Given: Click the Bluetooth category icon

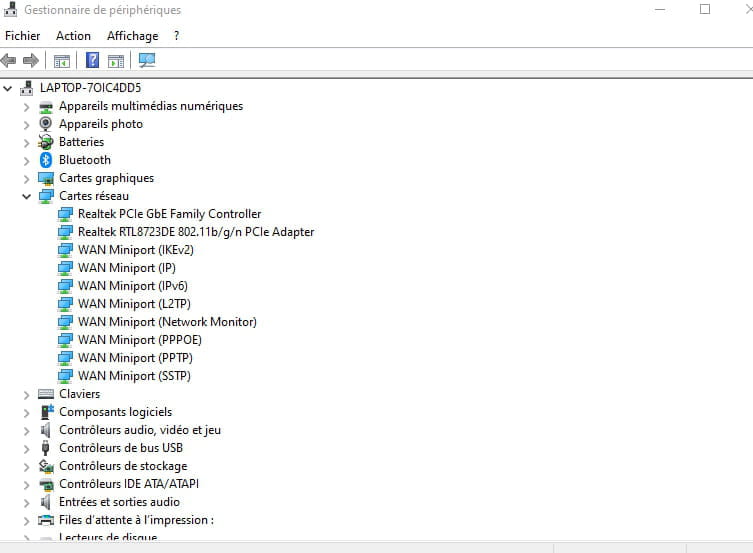Looking at the screenshot, I should tap(46, 160).
